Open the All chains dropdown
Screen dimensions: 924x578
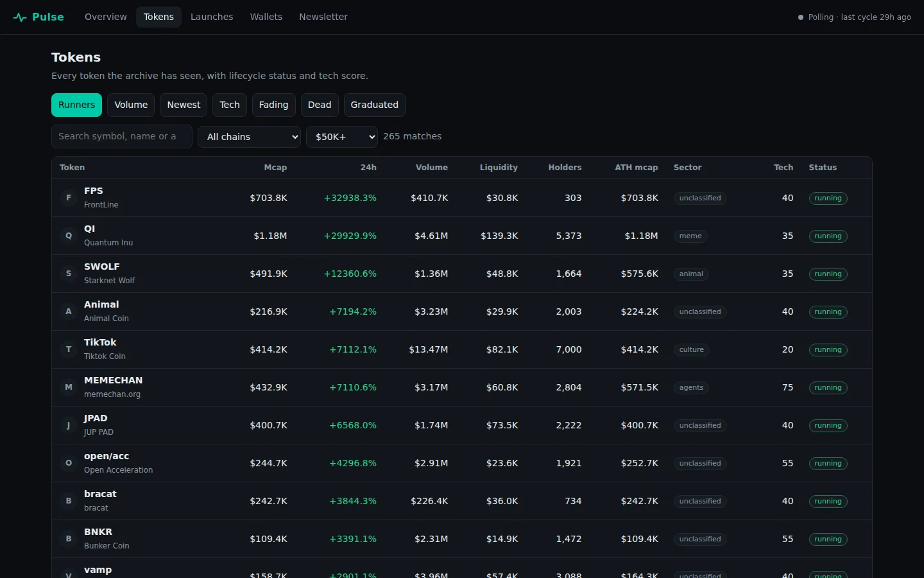[x=250, y=137]
